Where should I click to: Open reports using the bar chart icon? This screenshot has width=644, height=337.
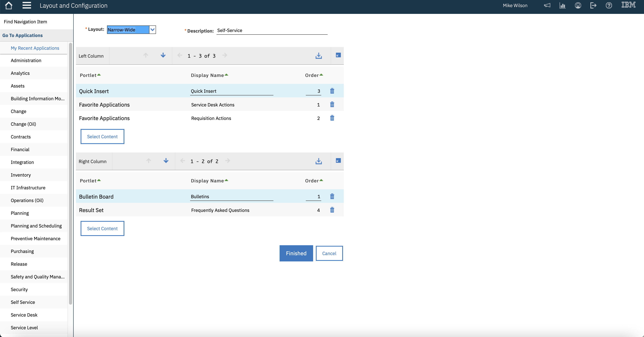point(562,5)
